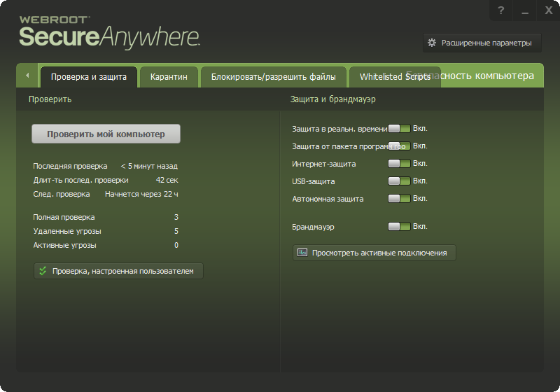Open Расширенные параметры settings
This screenshot has width=560, height=392.
(482, 43)
